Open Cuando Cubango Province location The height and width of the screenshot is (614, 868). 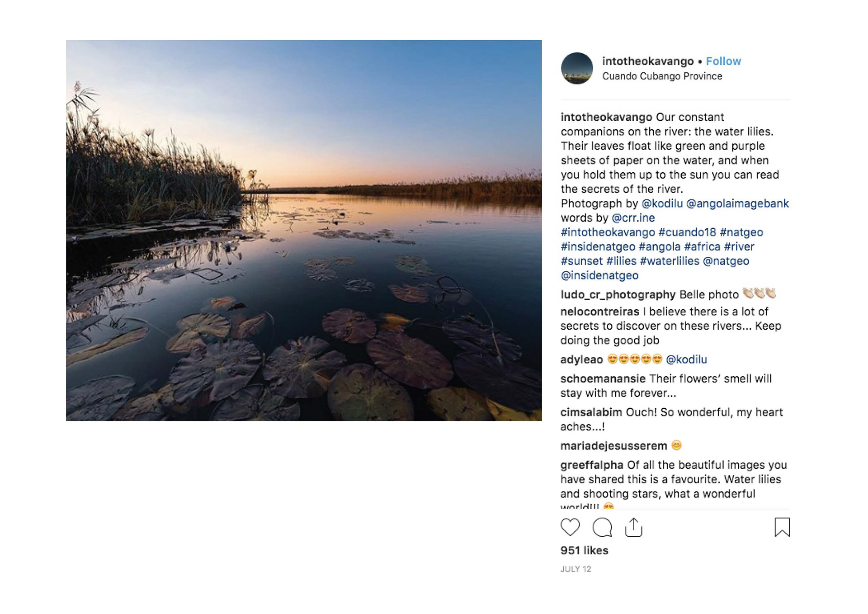pyautogui.click(x=662, y=76)
